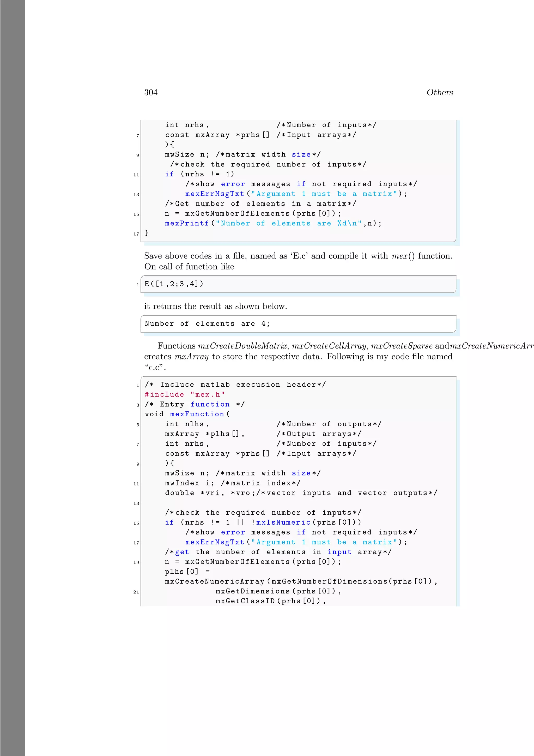
Task: Select the comment "/*Get number of elements in a matrix*/"
Action: point(260,204)
